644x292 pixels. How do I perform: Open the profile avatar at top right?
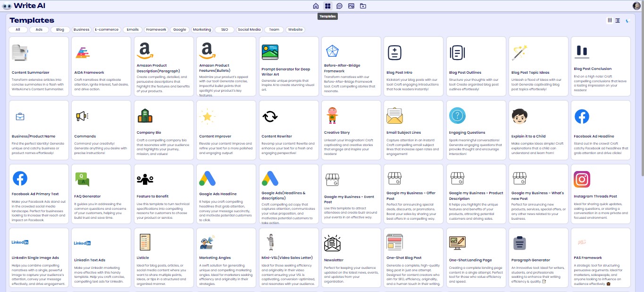[x=636, y=6]
